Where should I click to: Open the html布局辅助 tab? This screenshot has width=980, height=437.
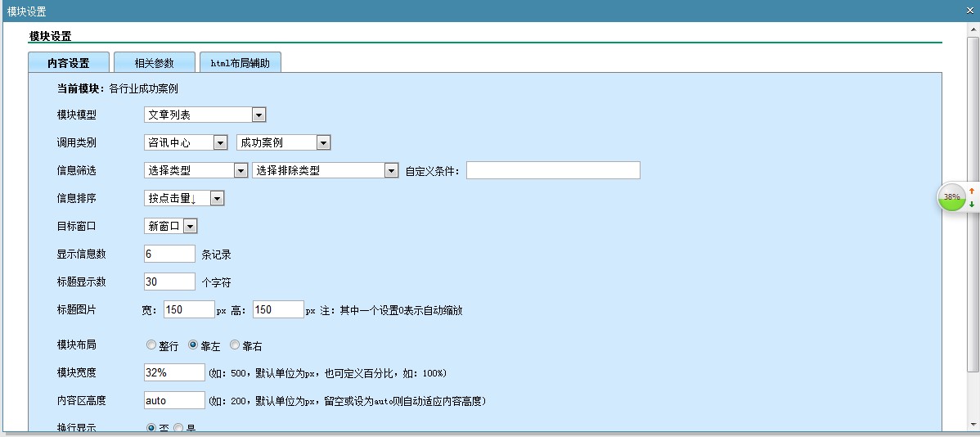tap(240, 63)
